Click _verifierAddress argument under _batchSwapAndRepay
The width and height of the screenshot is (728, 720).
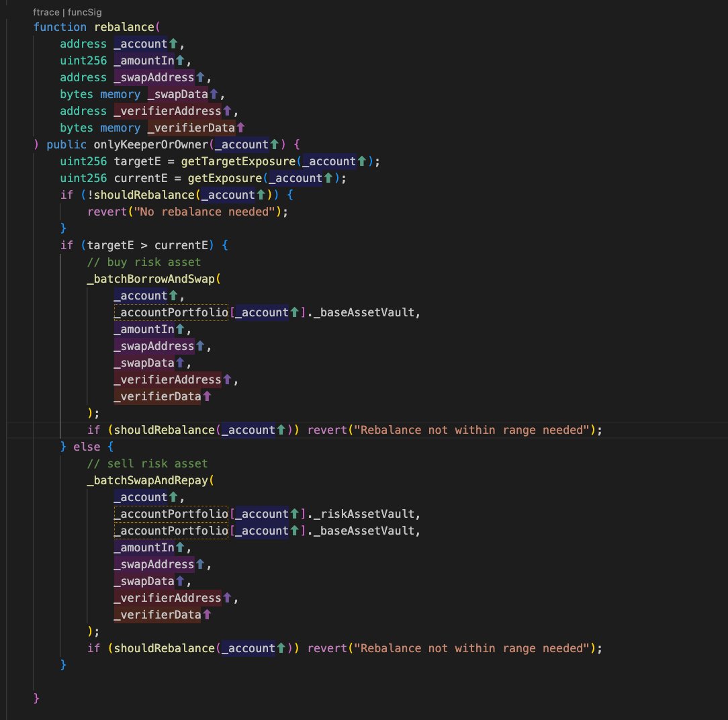(168, 598)
